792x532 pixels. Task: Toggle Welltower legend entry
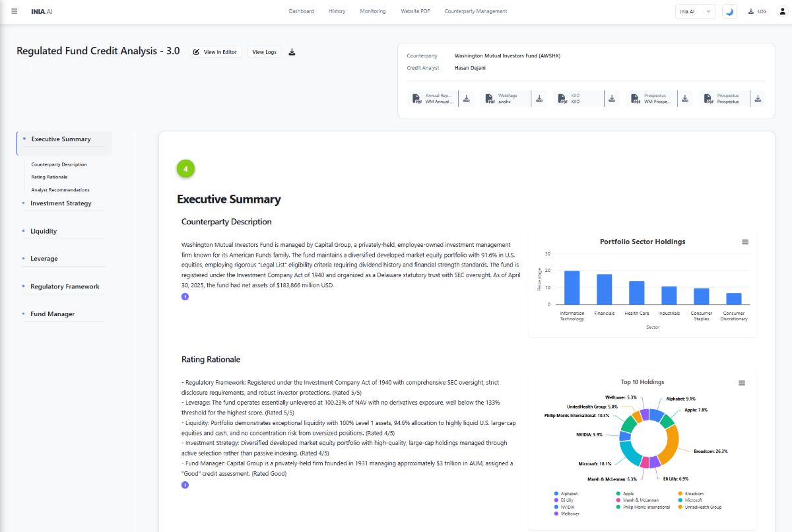pos(567,514)
